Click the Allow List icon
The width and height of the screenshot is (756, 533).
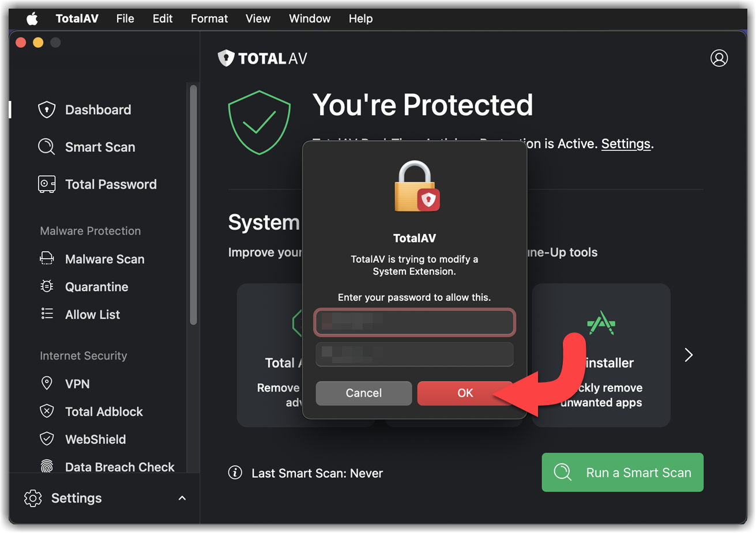(x=47, y=314)
